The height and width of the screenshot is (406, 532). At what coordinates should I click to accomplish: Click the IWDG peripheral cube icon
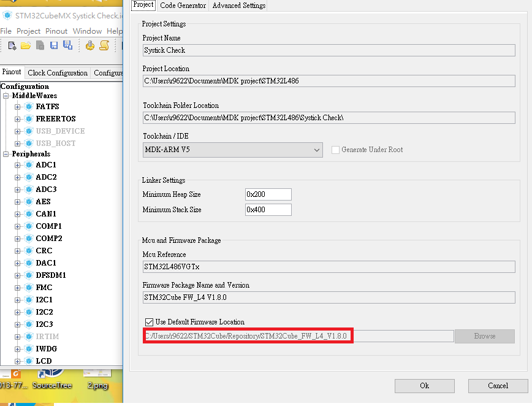[29, 349]
